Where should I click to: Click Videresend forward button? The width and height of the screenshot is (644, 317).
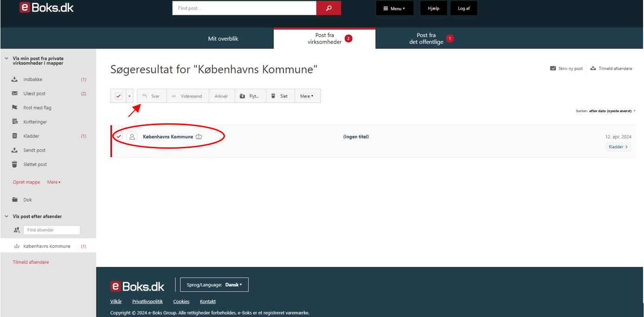187,96
